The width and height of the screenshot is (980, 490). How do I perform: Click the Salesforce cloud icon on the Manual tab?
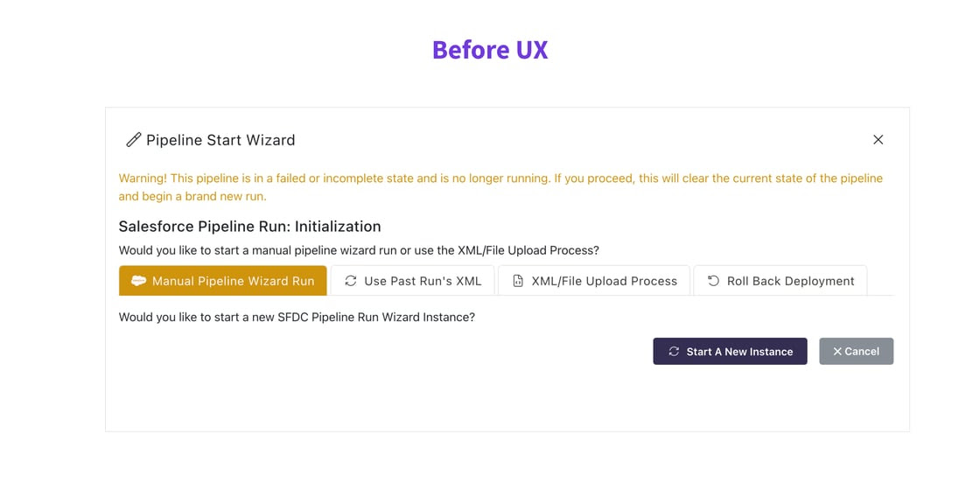[138, 281]
